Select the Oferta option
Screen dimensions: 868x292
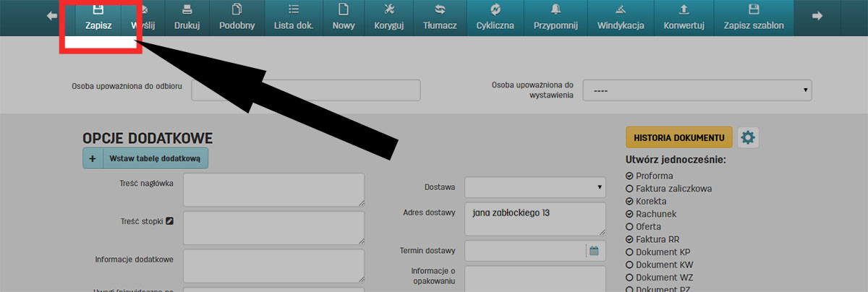(629, 227)
